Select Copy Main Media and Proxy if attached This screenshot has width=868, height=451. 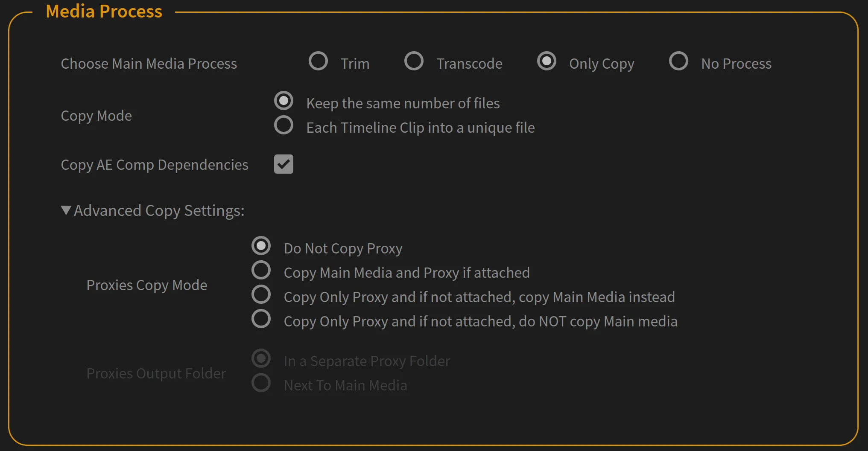click(261, 270)
